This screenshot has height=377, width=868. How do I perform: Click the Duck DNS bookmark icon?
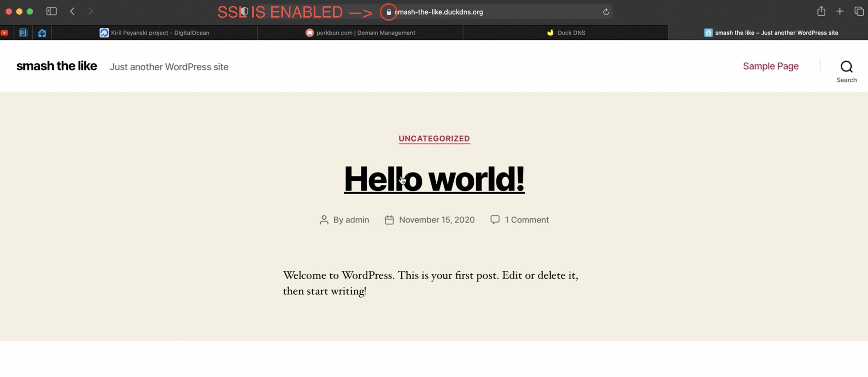(549, 32)
